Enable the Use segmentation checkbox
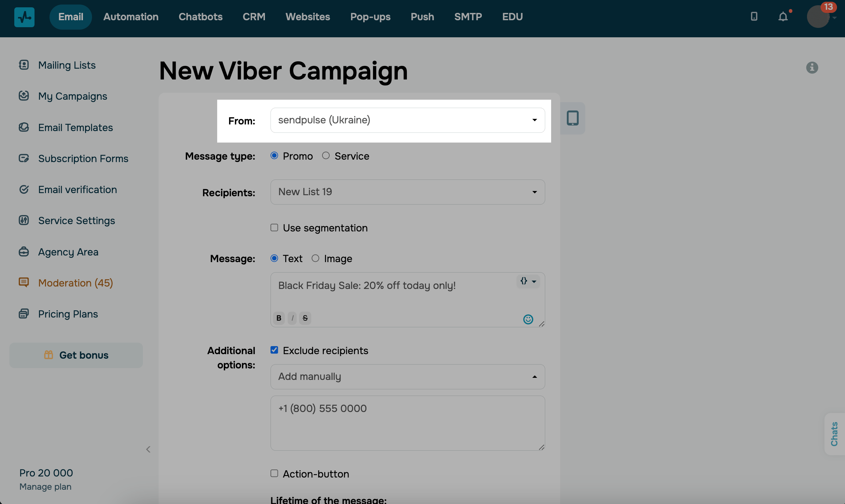 [x=274, y=228]
